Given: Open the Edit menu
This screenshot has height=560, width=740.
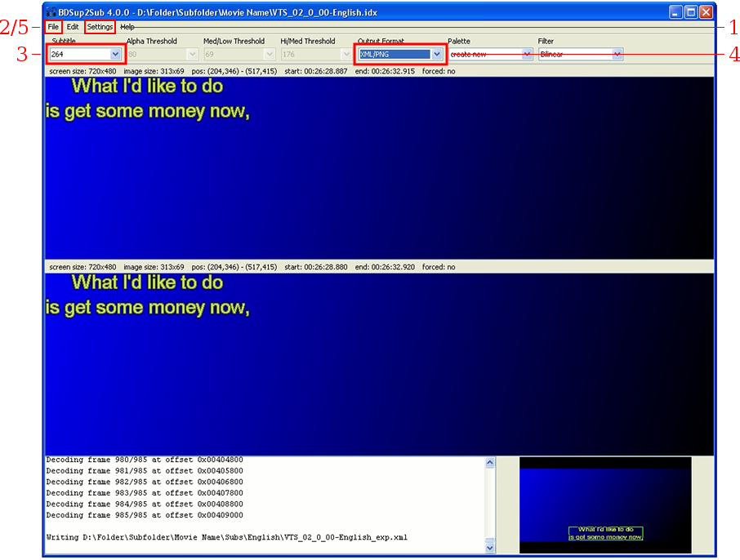Looking at the screenshot, I should point(72,27).
